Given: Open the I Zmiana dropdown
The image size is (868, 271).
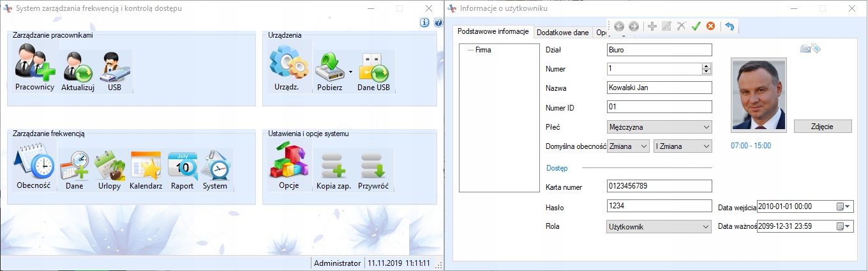Looking at the screenshot, I should tap(682, 146).
